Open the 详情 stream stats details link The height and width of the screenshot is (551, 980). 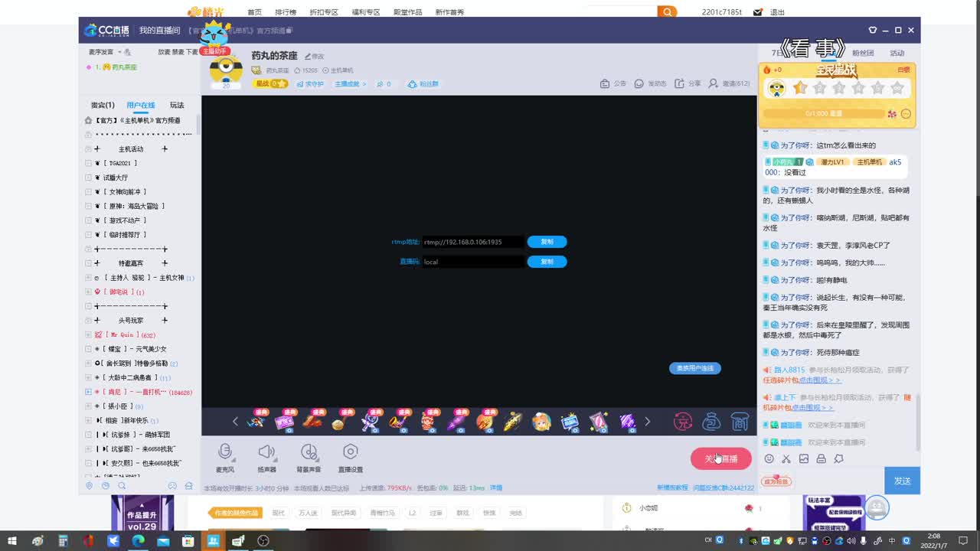point(496,487)
